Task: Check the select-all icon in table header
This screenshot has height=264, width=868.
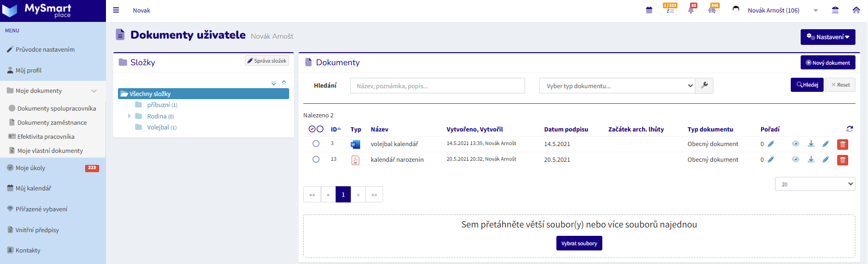Action: pos(312,129)
